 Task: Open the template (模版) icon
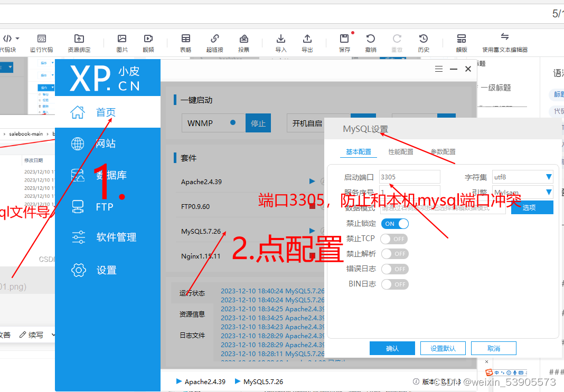[x=462, y=39]
